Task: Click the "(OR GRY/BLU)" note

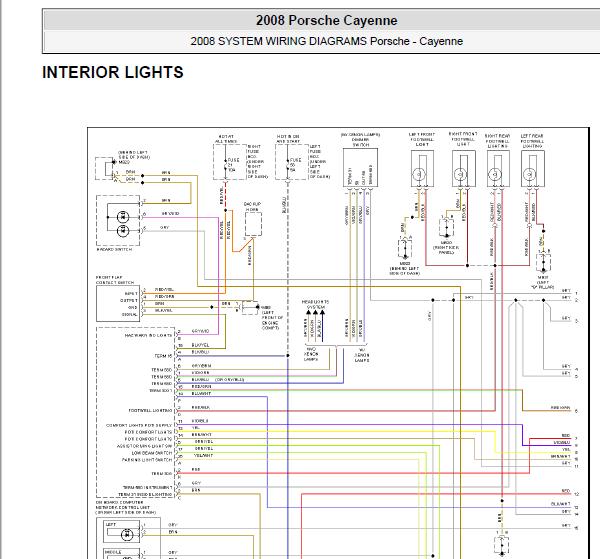Action: (x=229, y=380)
